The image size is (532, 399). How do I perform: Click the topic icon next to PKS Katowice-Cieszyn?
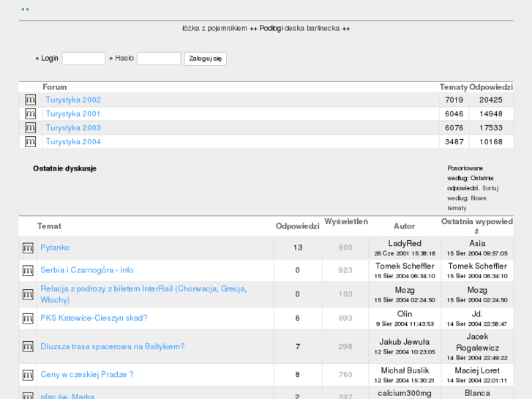(28, 318)
